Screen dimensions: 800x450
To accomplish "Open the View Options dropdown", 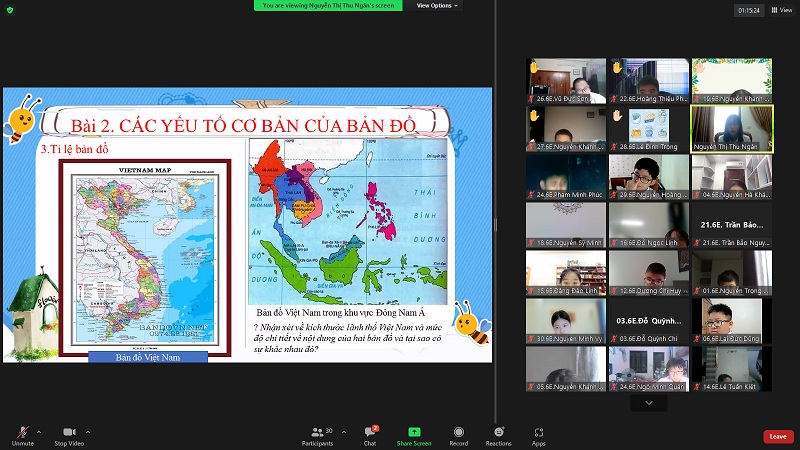I will 437,5.
